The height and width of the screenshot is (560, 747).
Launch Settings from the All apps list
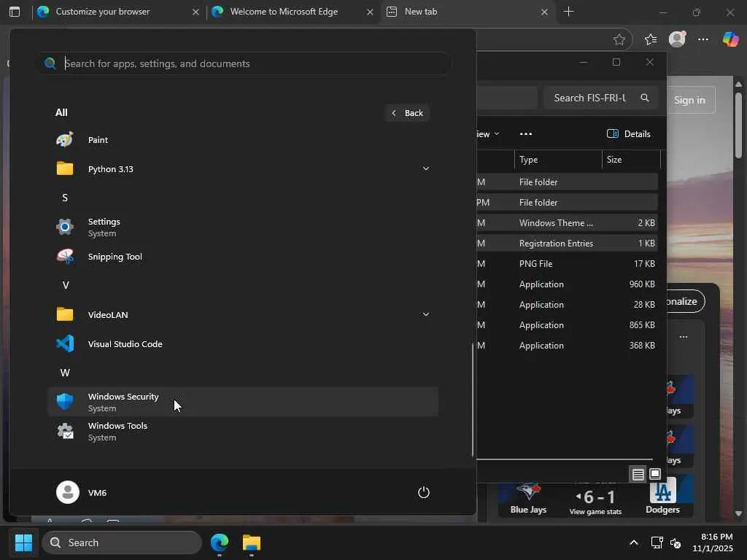tap(243, 227)
